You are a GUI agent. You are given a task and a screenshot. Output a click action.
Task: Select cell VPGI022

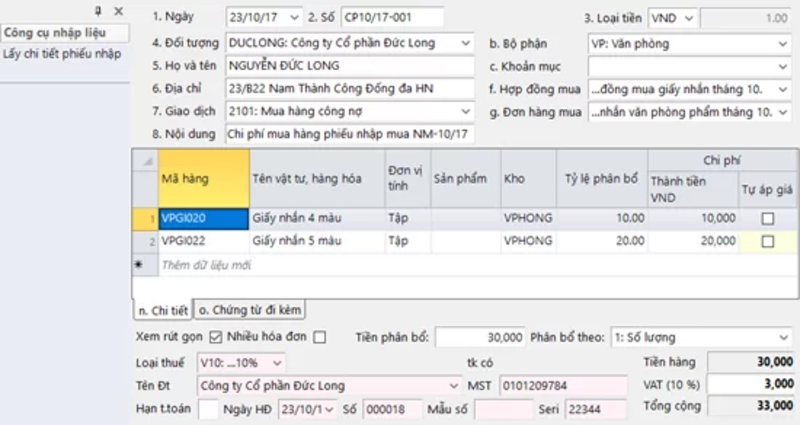pos(204,241)
